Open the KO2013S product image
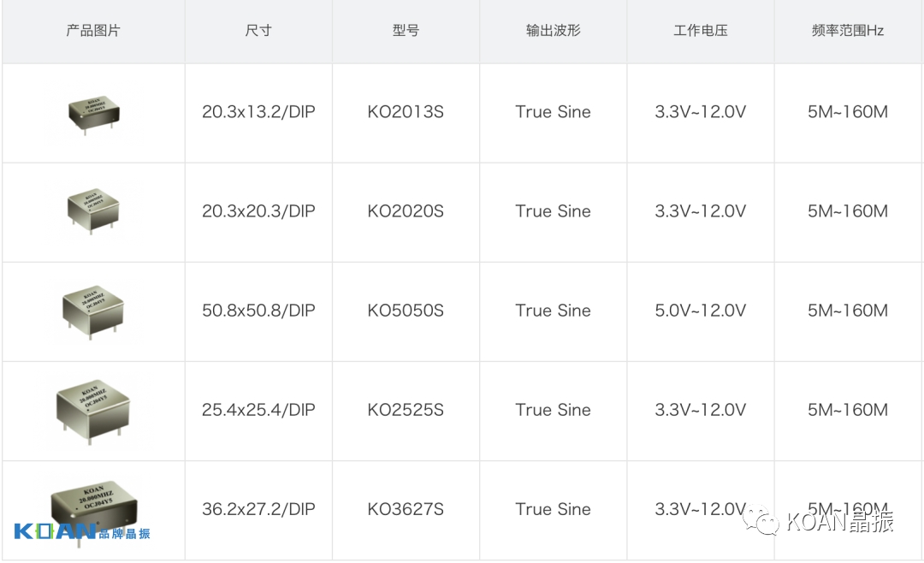Screen dimensions: 924x563 (x=93, y=114)
